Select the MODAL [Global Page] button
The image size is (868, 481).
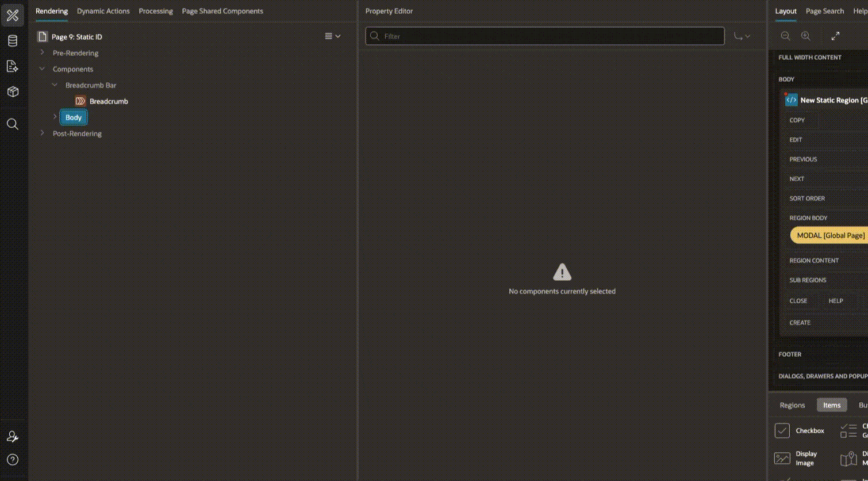(831, 235)
